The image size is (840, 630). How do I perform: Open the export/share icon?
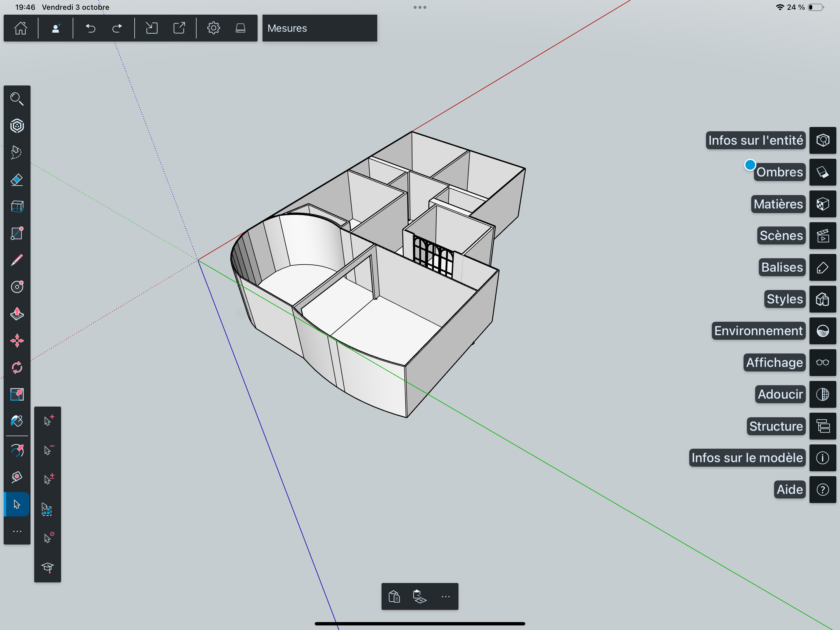point(179,28)
